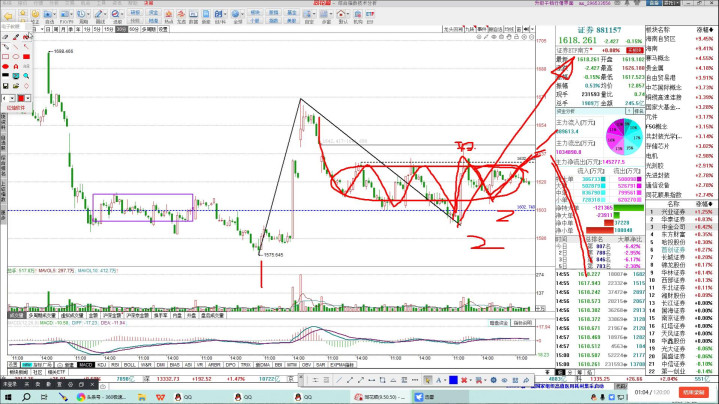The height and width of the screenshot is (404, 719).
Task: Select the red text 'A' tool
Action: 16,66
